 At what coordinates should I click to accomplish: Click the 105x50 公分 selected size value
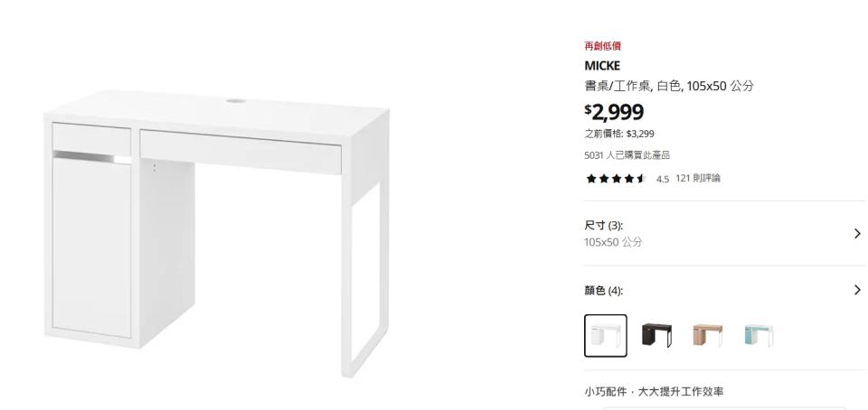(x=613, y=242)
